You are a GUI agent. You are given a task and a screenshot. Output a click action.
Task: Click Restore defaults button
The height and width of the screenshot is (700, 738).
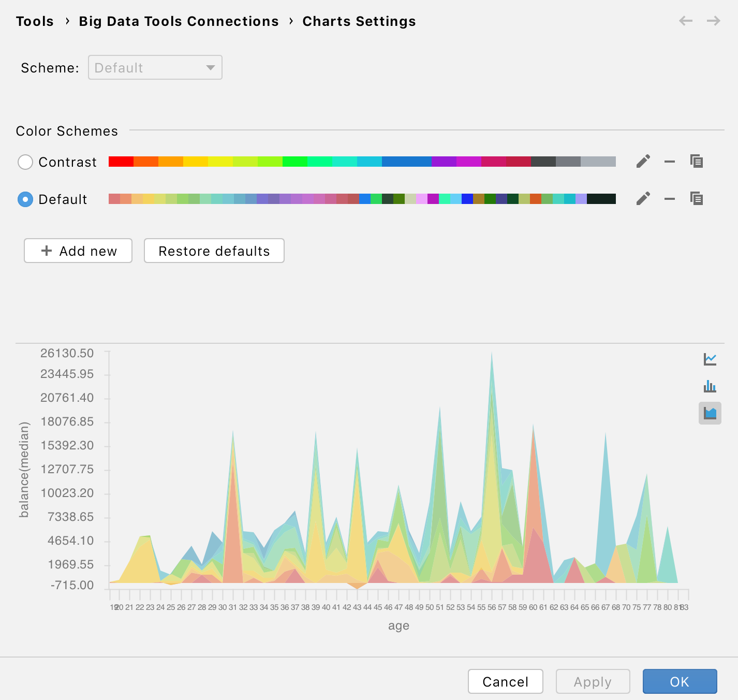point(214,251)
